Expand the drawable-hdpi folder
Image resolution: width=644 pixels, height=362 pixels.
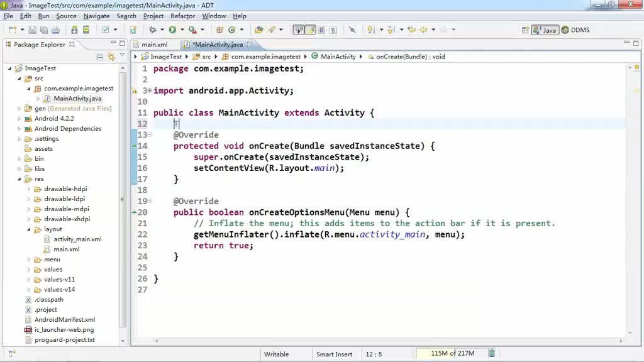pos(29,189)
